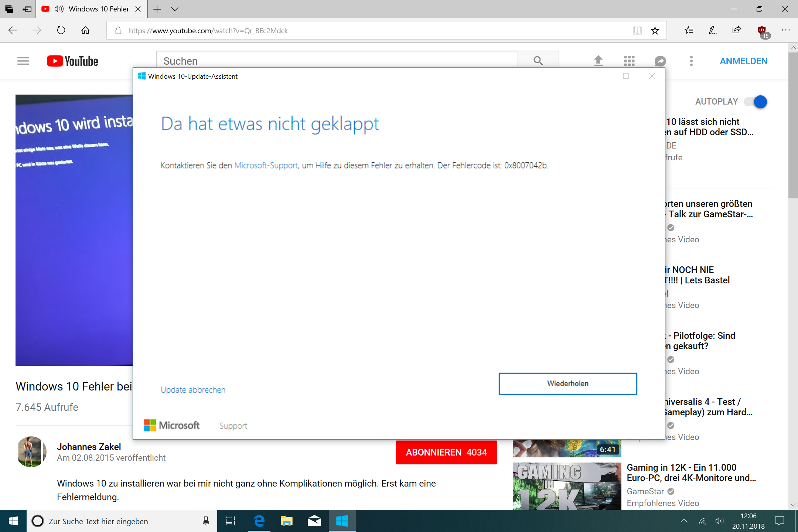Image resolution: width=798 pixels, height=532 pixels.
Task: Open Task View on the taskbar
Action: coord(231,521)
